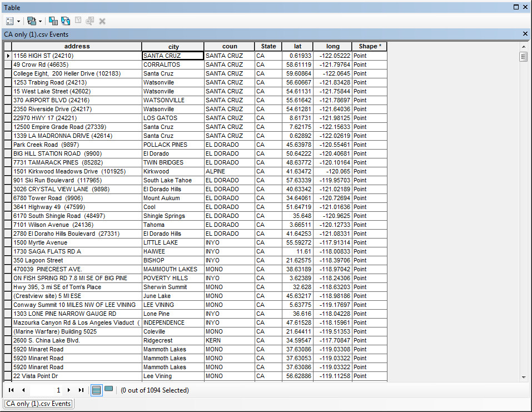
Task: Click the Lone Pine city cell
Action: 173,314
